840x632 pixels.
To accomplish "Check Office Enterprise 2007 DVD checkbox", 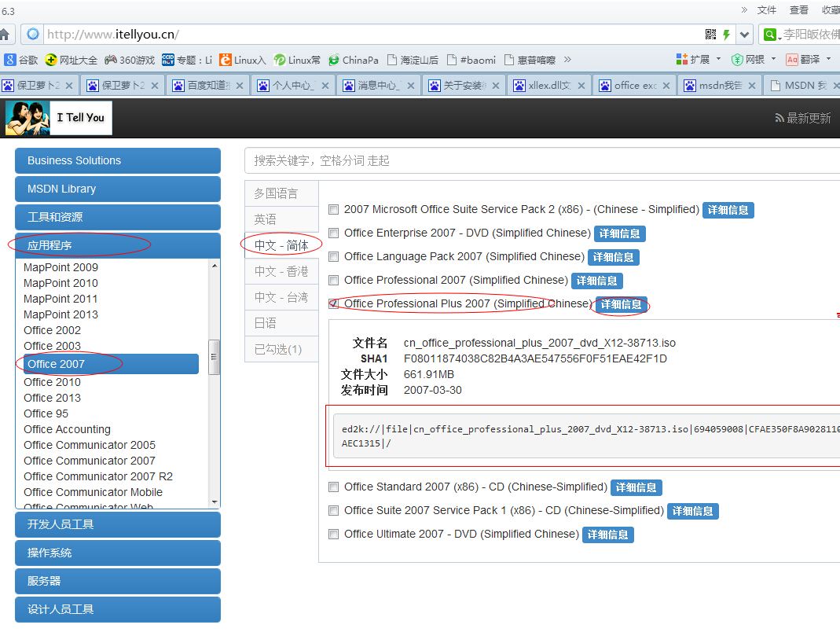I will tap(333, 233).
